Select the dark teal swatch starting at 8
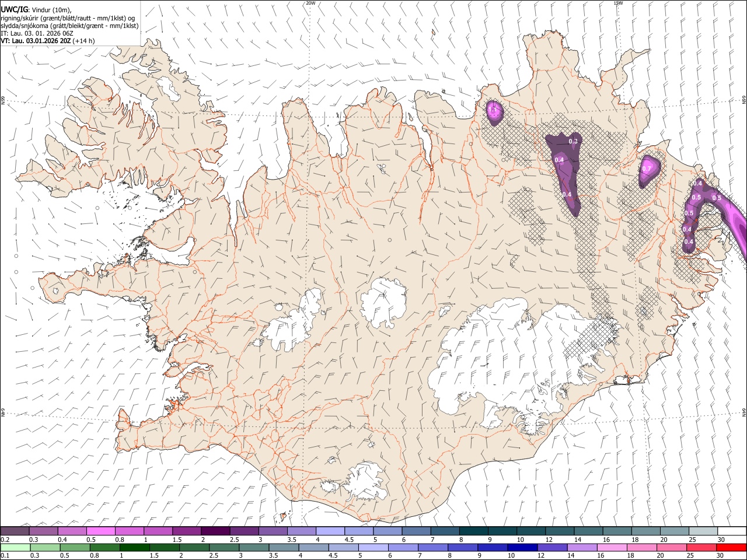The image size is (747, 560). [473, 531]
